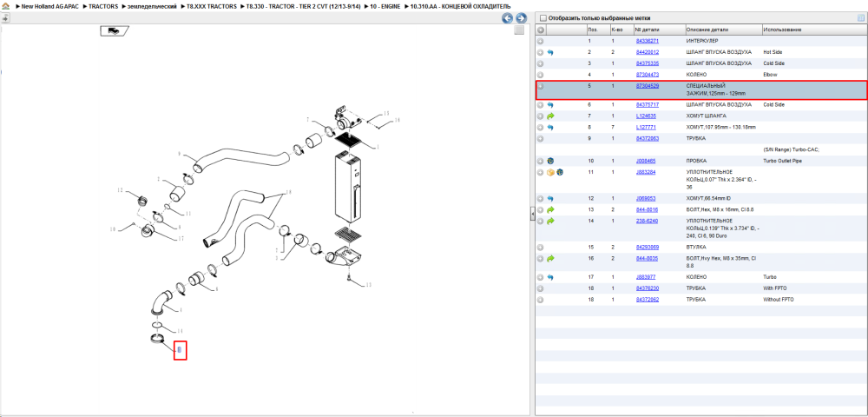868x417 pixels.
Task: Click the gray square button at diagram corner
Action: (x=519, y=30)
